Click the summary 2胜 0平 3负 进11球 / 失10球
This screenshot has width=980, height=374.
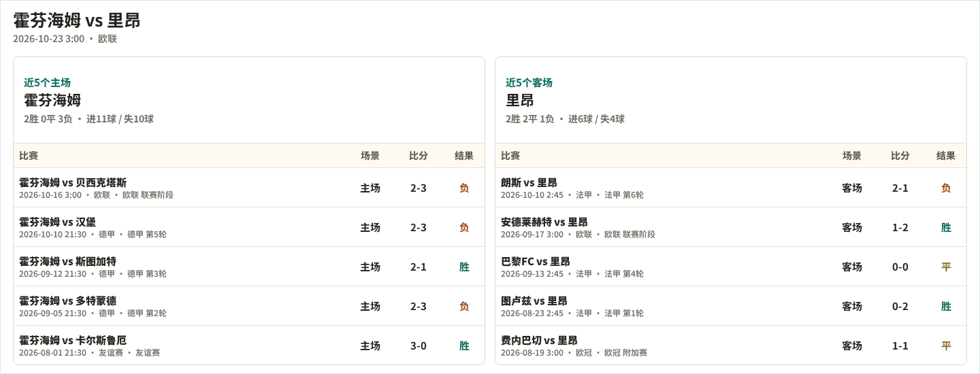click(x=88, y=119)
